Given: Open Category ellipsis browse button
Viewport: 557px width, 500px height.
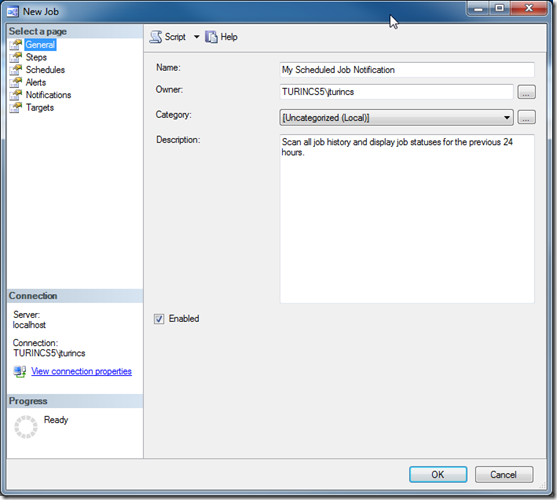Looking at the screenshot, I should (x=526, y=117).
